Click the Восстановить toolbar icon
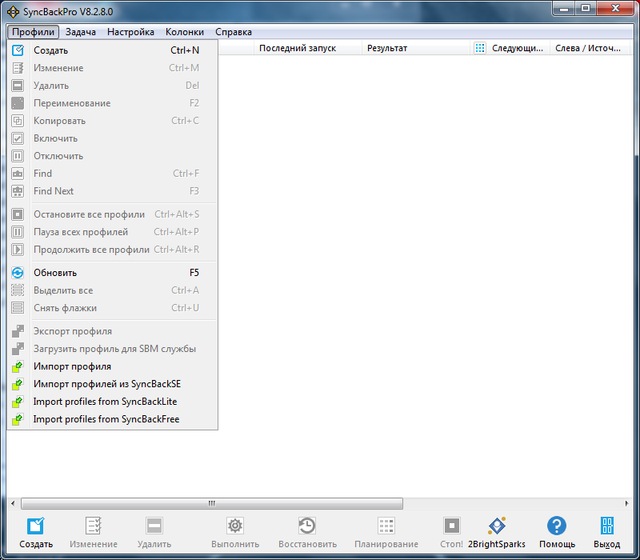640x560 pixels. coord(307,526)
